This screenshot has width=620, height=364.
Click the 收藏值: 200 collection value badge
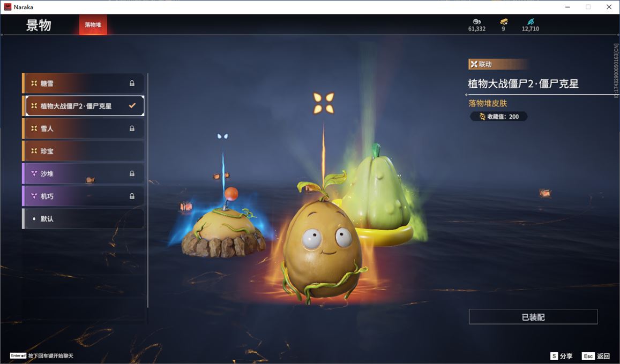(x=498, y=117)
